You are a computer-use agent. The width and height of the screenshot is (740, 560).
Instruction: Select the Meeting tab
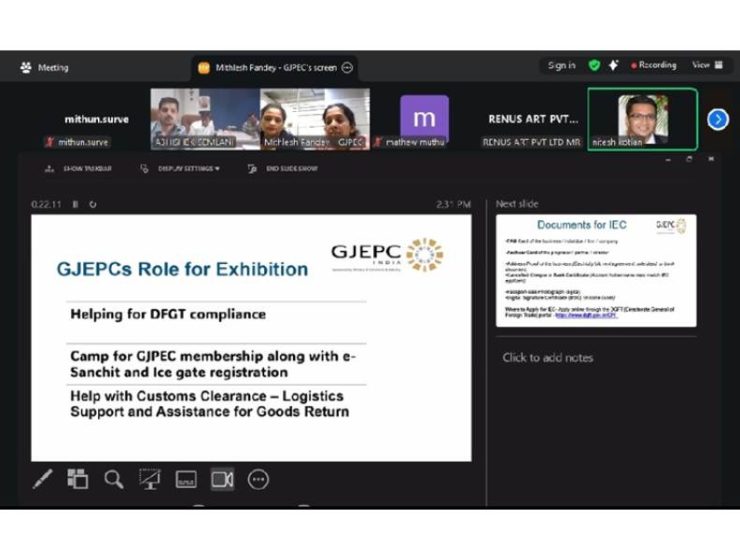coord(44,68)
